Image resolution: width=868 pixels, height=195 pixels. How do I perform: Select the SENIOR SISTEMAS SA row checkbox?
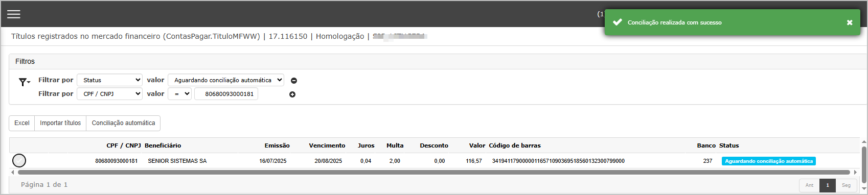coord(19,161)
